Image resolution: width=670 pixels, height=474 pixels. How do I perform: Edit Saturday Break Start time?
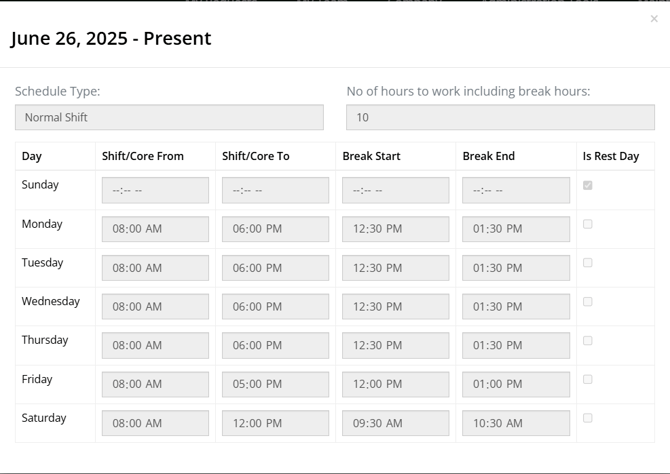coord(395,423)
